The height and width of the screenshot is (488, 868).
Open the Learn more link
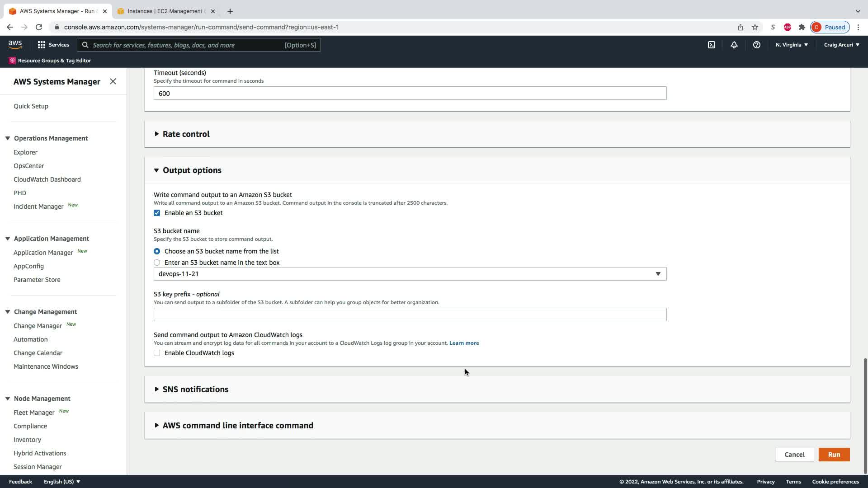464,343
